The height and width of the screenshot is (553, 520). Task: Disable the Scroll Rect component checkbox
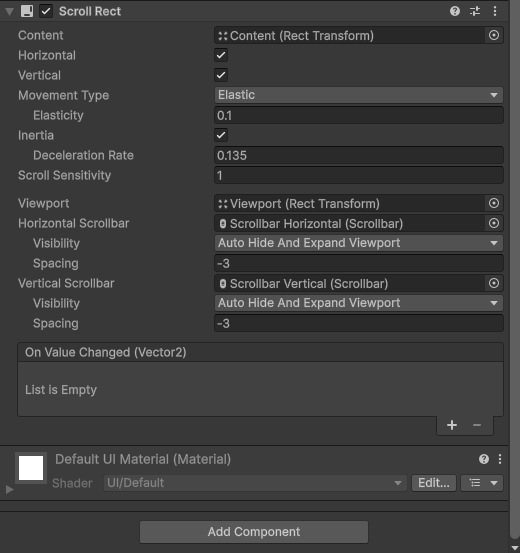click(x=46, y=11)
